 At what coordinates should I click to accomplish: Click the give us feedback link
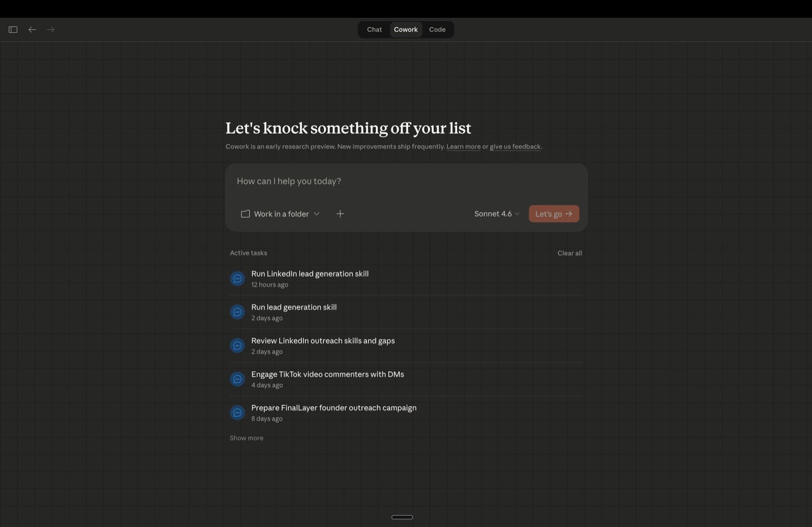coord(515,147)
